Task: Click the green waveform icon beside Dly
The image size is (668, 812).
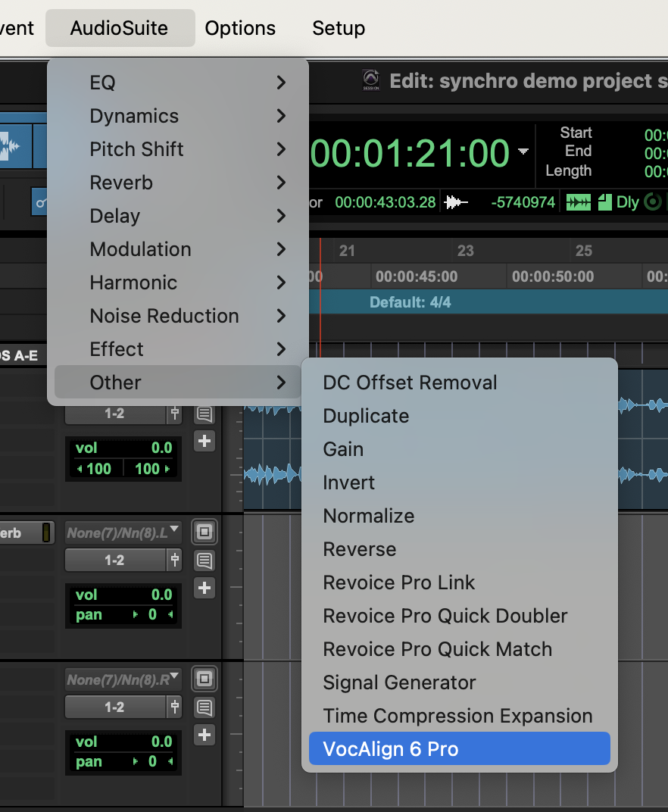Action: point(579,202)
